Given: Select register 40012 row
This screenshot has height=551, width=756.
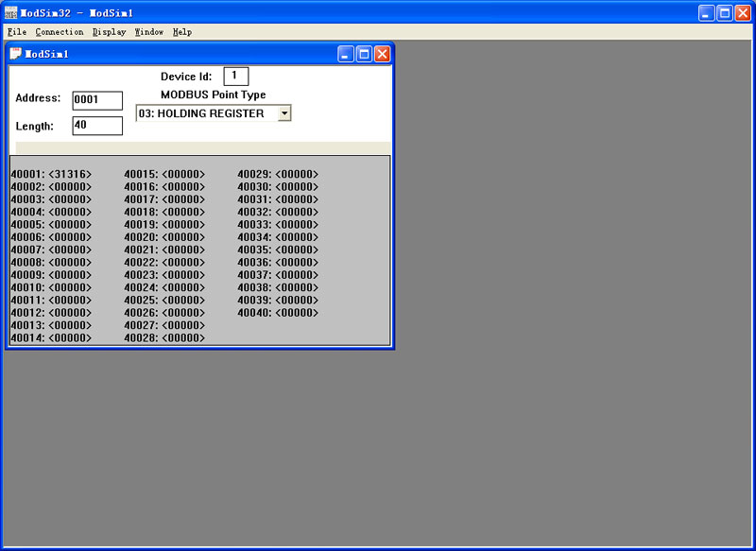Looking at the screenshot, I should point(51,313).
